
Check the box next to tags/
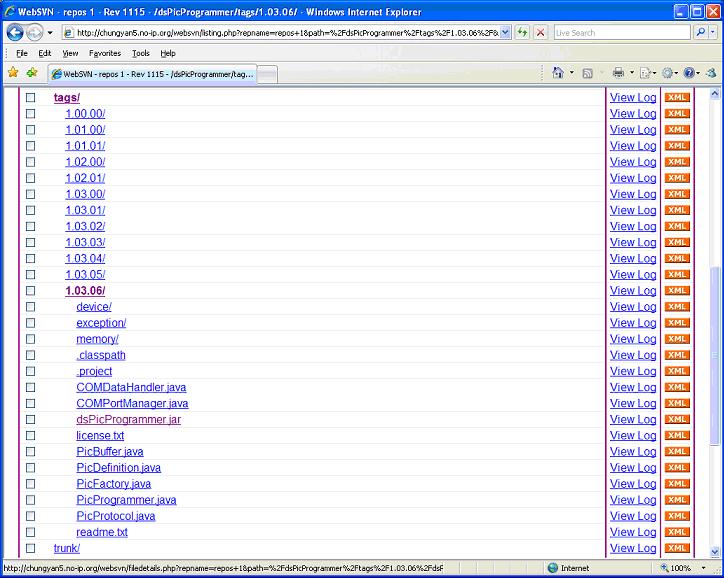click(30, 97)
